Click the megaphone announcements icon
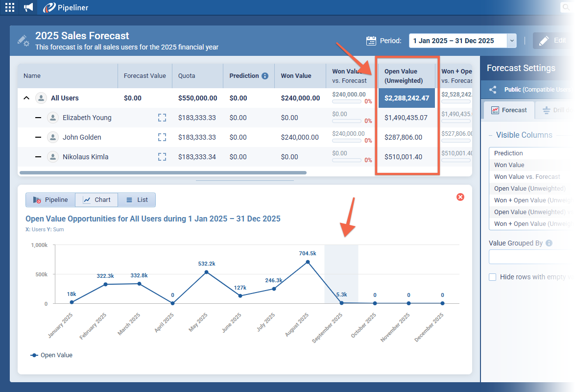The width and height of the screenshot is (575, 392). click(x=28, y=7)
